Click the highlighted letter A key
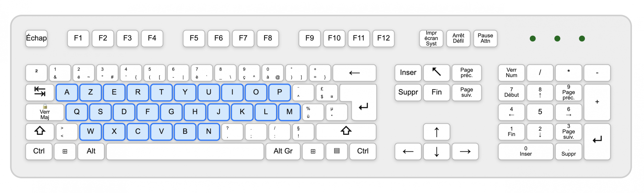This screenshot has height=193, width=644. pos(67,92)
